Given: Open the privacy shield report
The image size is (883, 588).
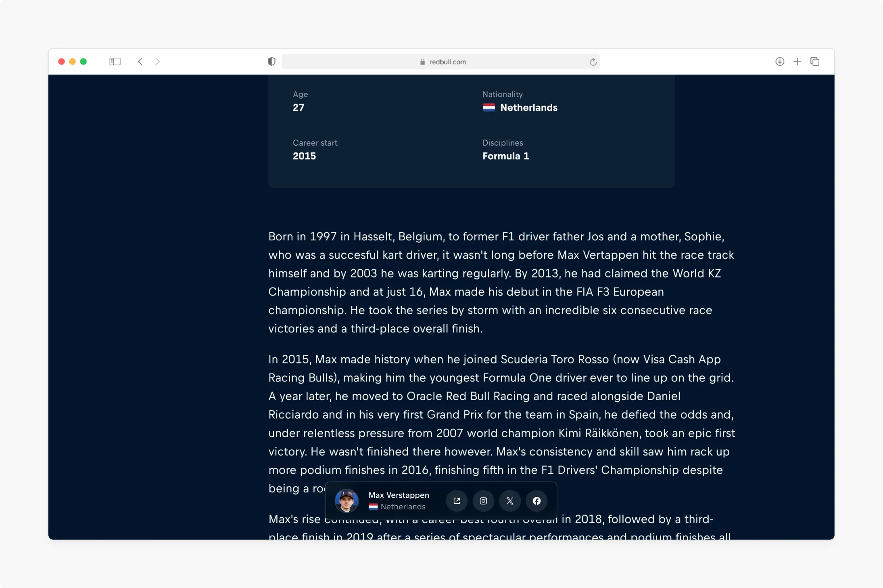Looking at the screenshot, I should [x=272, y=61].
